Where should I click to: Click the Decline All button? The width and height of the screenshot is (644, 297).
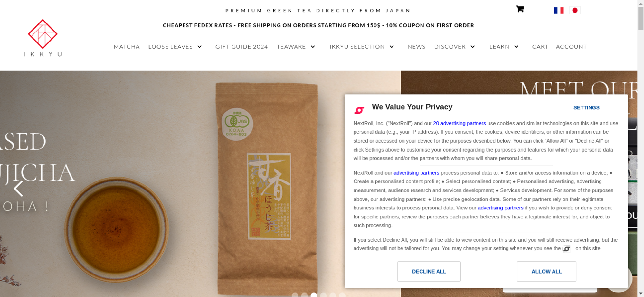[429, 271]
